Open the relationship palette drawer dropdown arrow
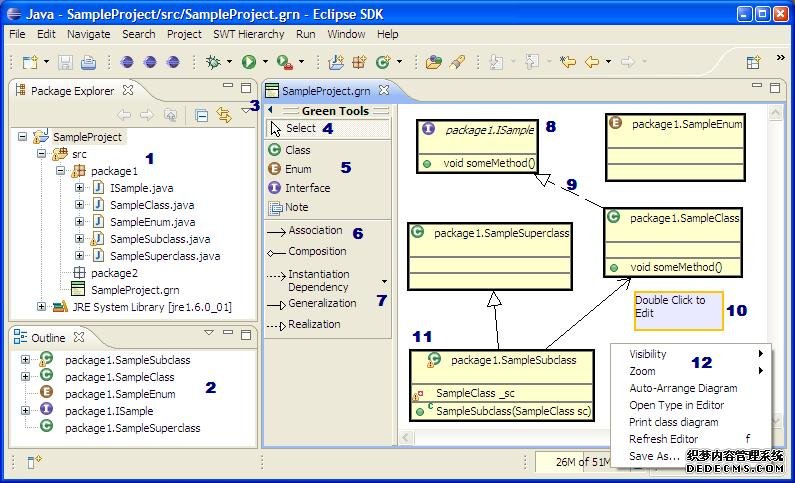Screen dimensions: 795x483 384,281
